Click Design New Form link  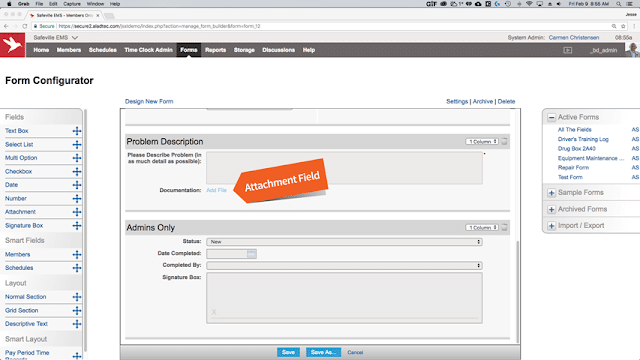click(x=149, y=101)
